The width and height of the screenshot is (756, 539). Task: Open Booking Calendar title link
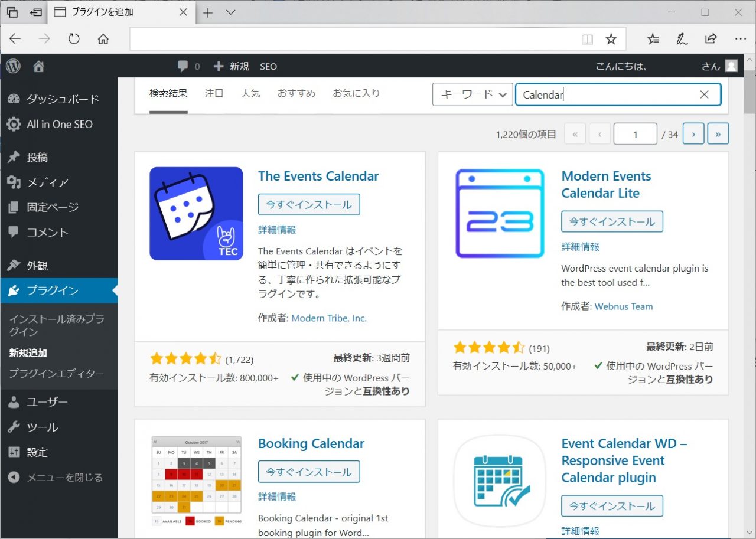[x=311, y=443]
